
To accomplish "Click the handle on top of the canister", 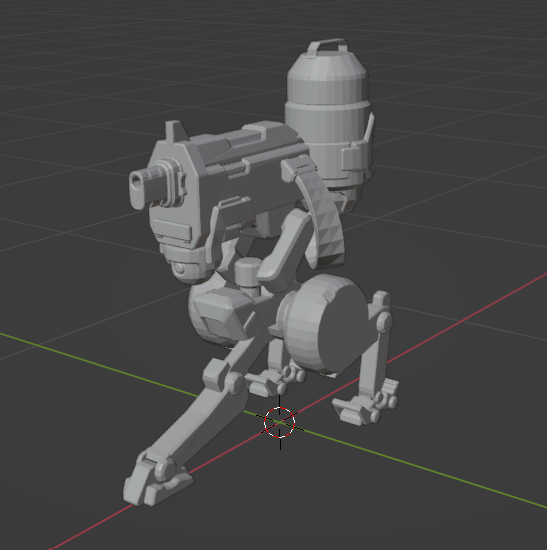I will pos(328,48).
